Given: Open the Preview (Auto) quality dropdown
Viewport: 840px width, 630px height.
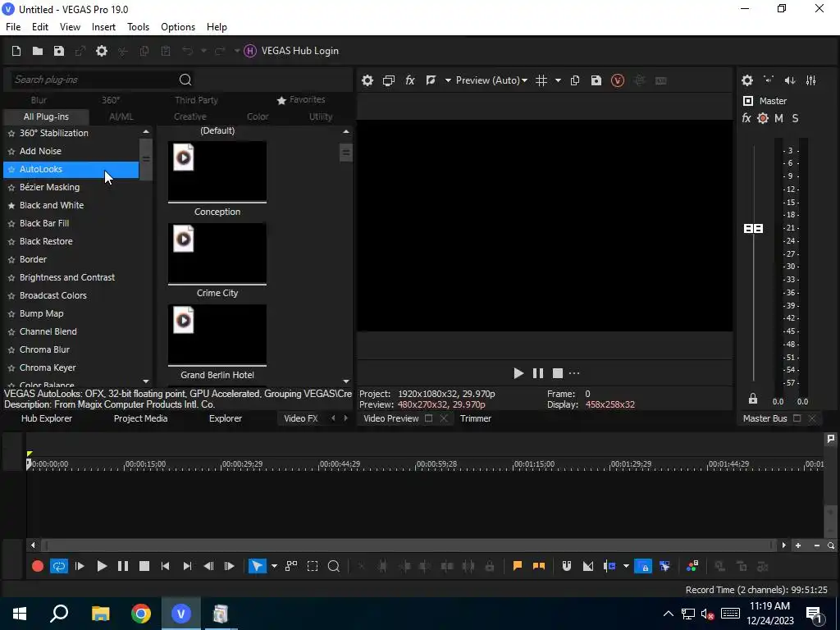Looking at the screenshot, I should point(491,80).
